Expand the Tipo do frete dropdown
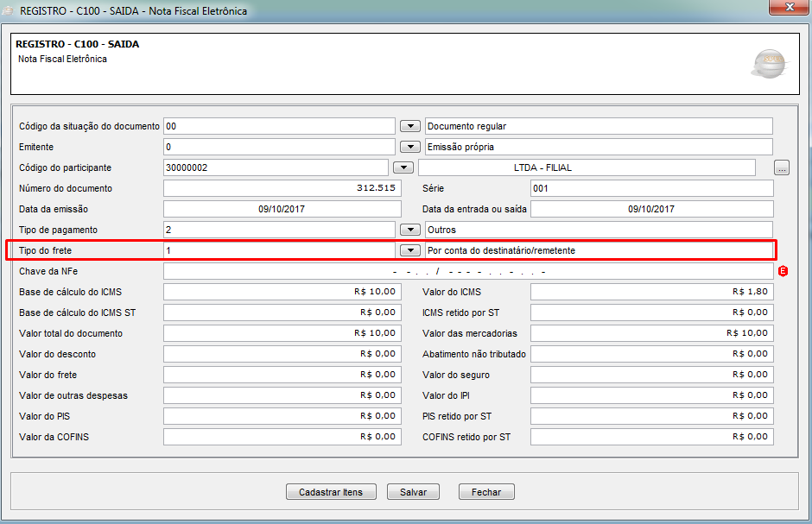The width and height of the screenshot is (812, 524). pos(409,251)
